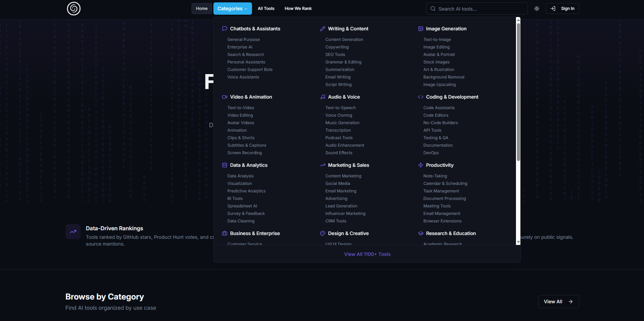Screen dimensions: 644x321
Task: Click the lightning bolt icon beside Productivity
Action: [420, 165]
